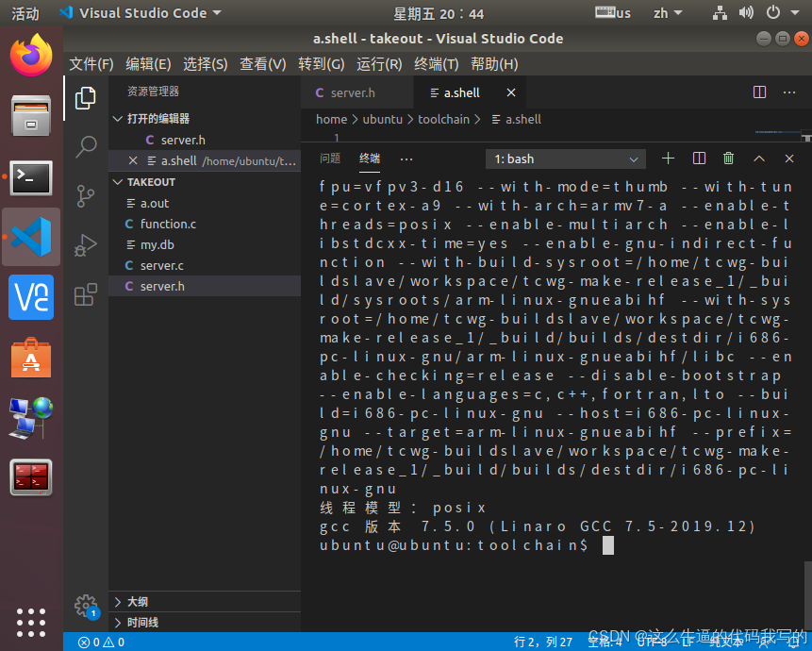The height and width of the screenshot is (651, 812).
Task: Open the Run menu 运行(R)
Action: click(379, 64)
